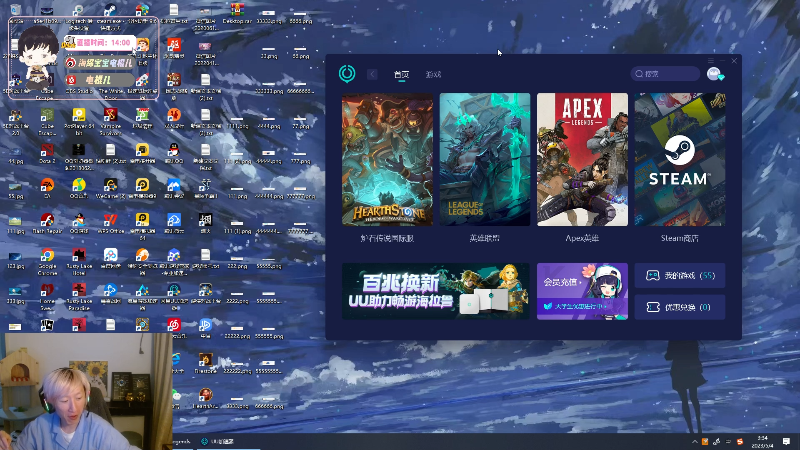Show hidden system tray icons
800x450 pixels.
[x=694, y=442]
